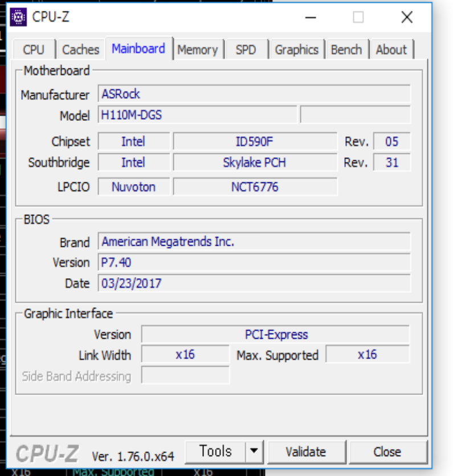Open the Caches tab
The height and width of the screenshot is (476, 453).
(x=81, y=50)
